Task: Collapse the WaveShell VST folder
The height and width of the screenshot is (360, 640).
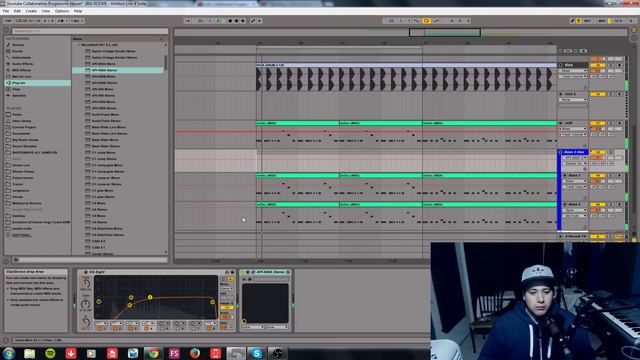Action: coord(79,45)
